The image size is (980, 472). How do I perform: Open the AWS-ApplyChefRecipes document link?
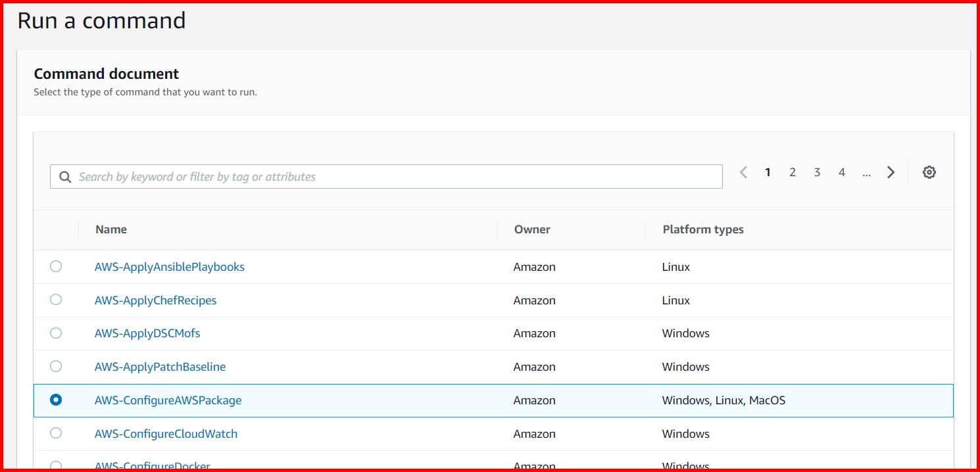click(x=155, y=300)
